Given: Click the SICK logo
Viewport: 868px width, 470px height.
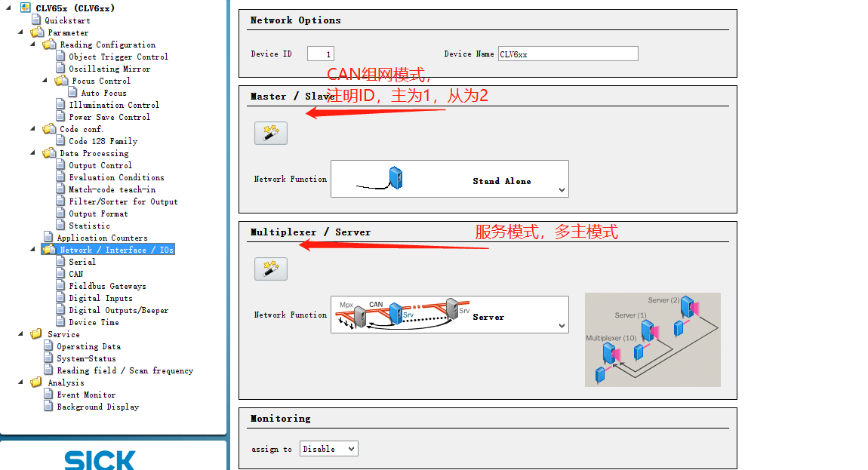Looking at the screenshot, I should (x=100, y=460).
